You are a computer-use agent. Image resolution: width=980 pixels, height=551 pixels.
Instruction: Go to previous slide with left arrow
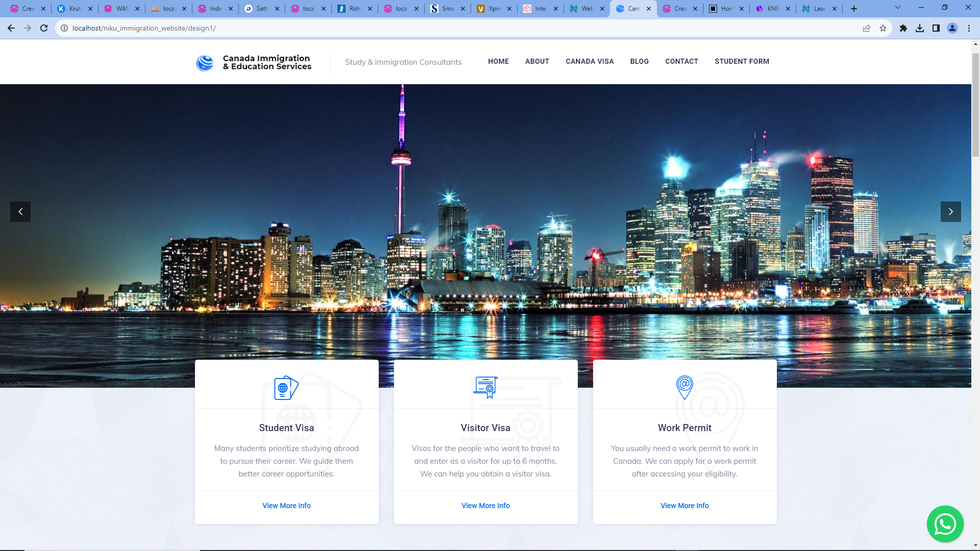pos(20,212)
